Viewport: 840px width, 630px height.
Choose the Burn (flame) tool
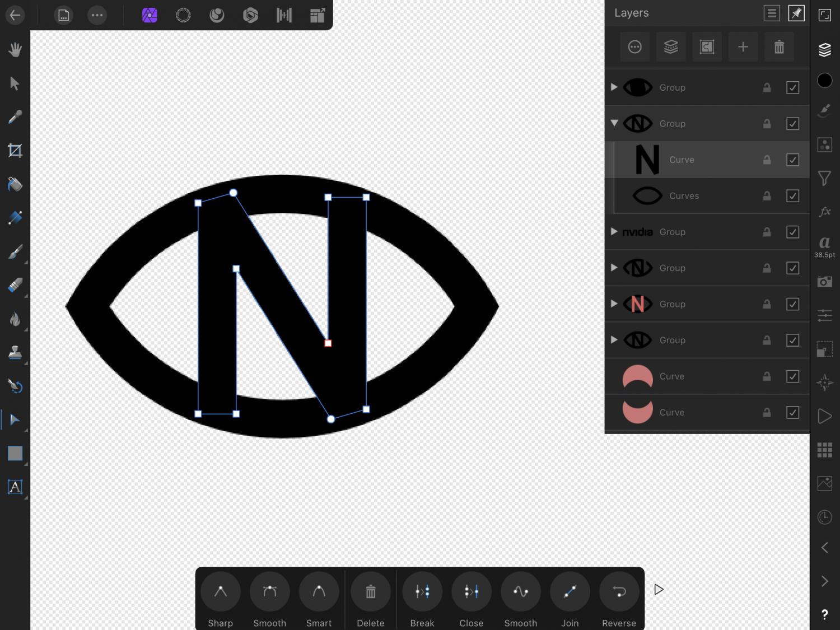tap(15, 319)
